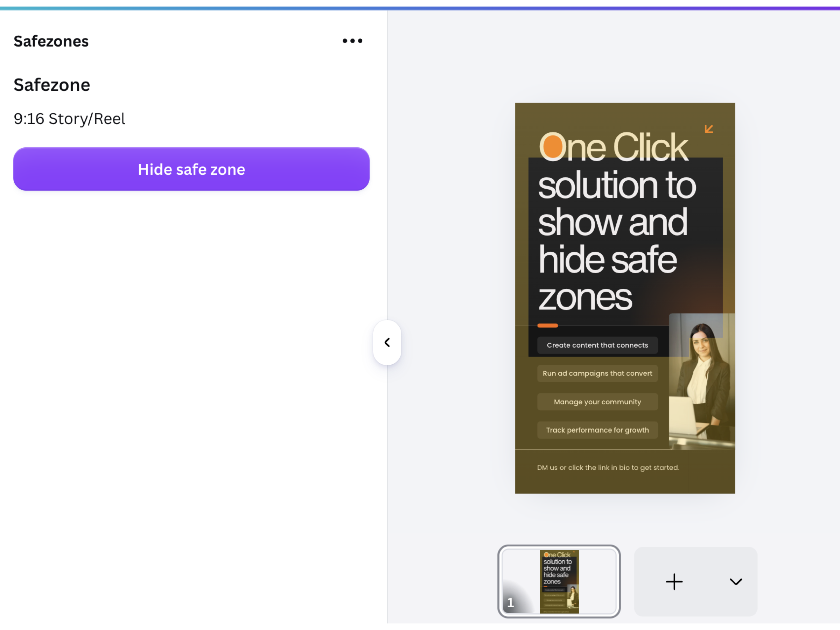Click the orange arrow icon on the design
The image size is (840, 630).
pyautogui.click(x=709, y=129)
